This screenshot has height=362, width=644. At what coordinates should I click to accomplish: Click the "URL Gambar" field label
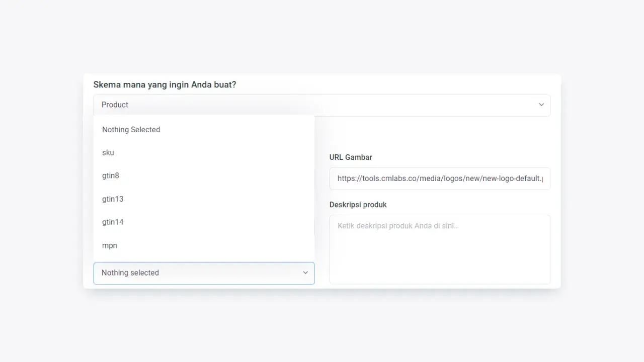click(x=351, y=157)
